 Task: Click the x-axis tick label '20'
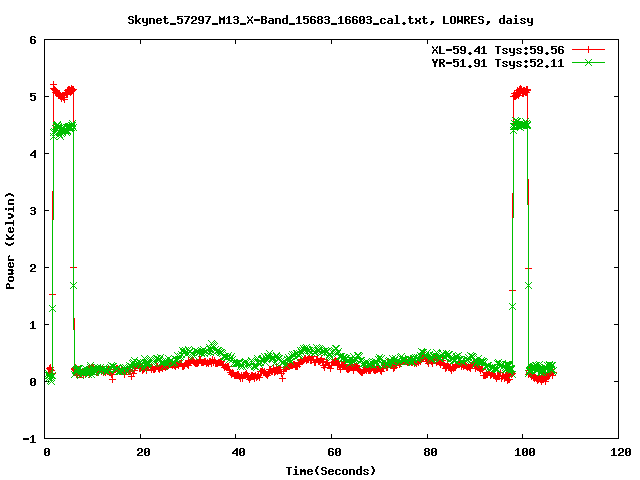pos(143,452)
